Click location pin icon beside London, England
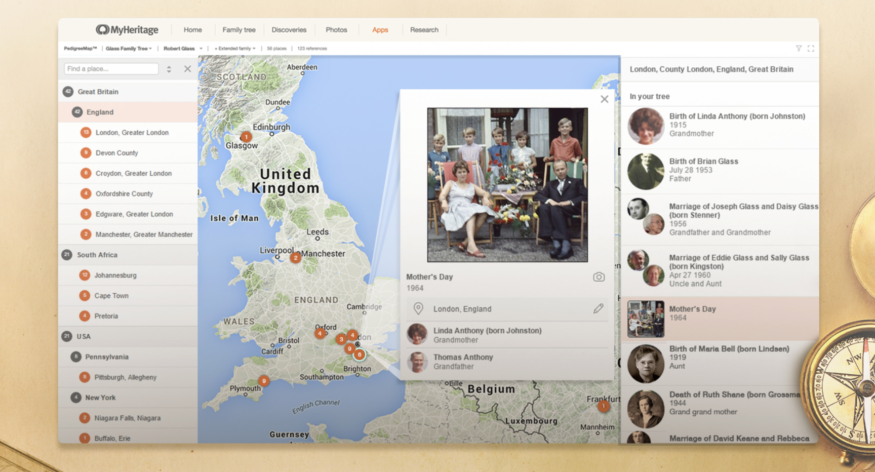875x472 pixels. [x=418, y=309]
